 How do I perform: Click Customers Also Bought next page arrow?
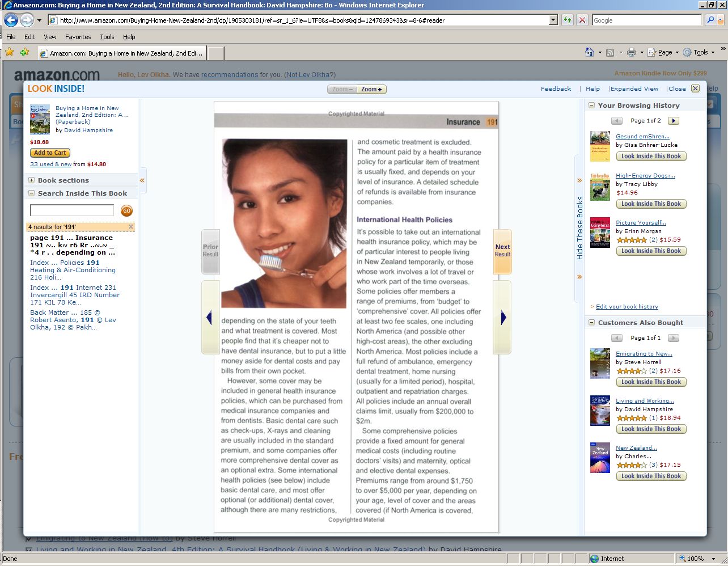click(674, 338)
